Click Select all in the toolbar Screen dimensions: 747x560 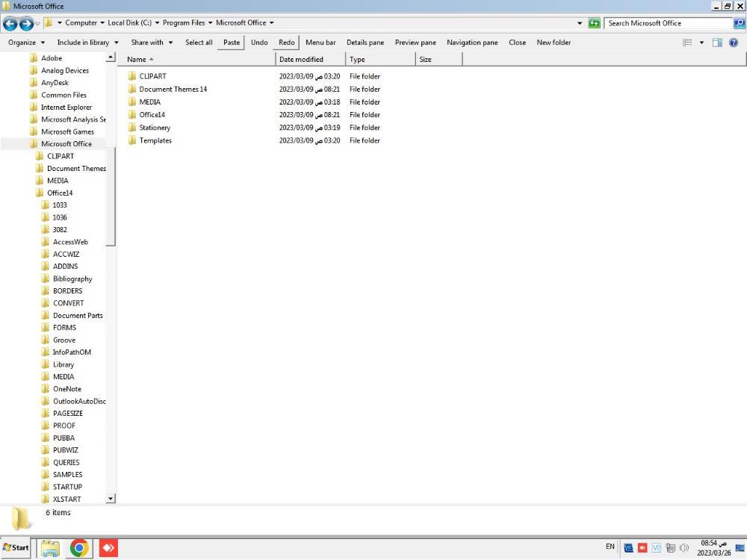[x=199, y=43]
